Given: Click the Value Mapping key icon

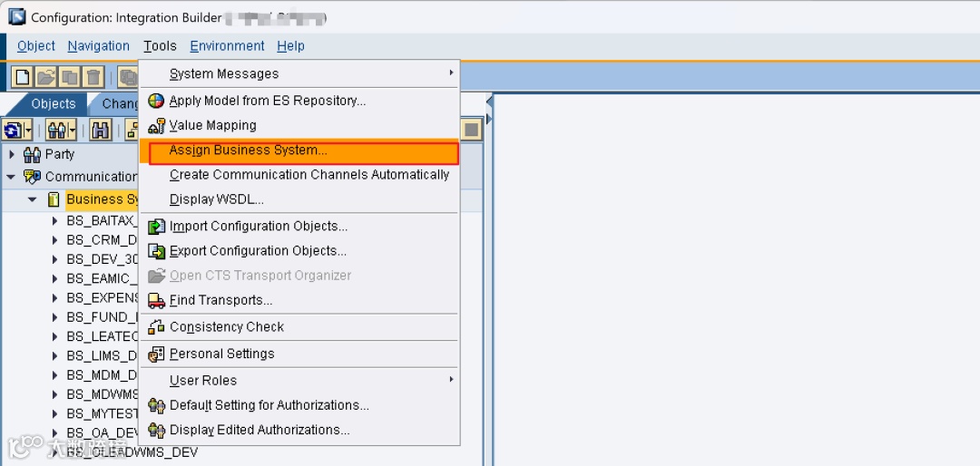Looking at the screenshot, I should pos(156,125).
